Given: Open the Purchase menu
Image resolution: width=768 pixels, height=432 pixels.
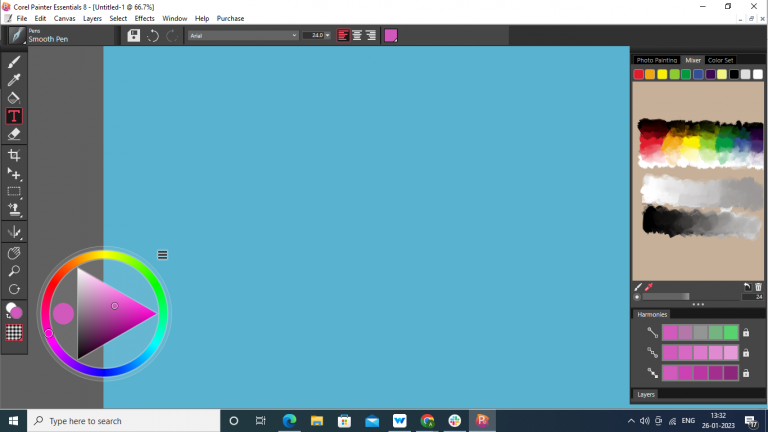Looking at the screenshot, I should (x=230, y=18).
